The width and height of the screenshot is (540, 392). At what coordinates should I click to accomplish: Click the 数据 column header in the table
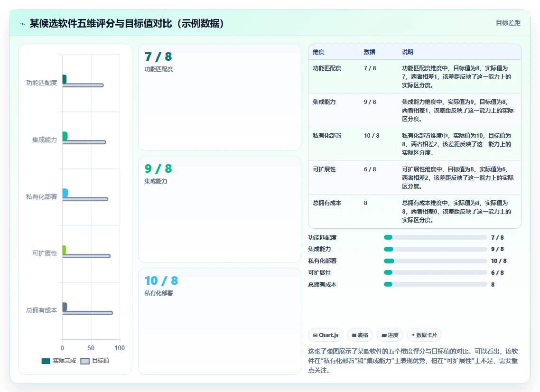pos(370,52)
